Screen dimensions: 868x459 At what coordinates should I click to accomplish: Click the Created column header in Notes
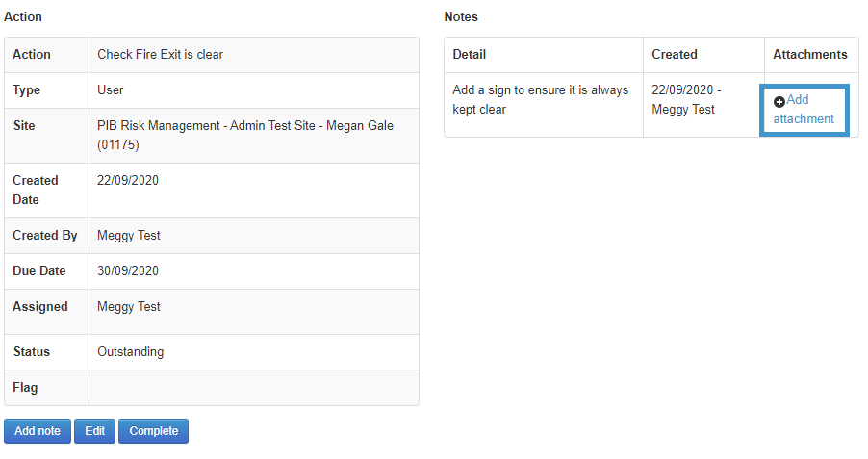[675, 54]
